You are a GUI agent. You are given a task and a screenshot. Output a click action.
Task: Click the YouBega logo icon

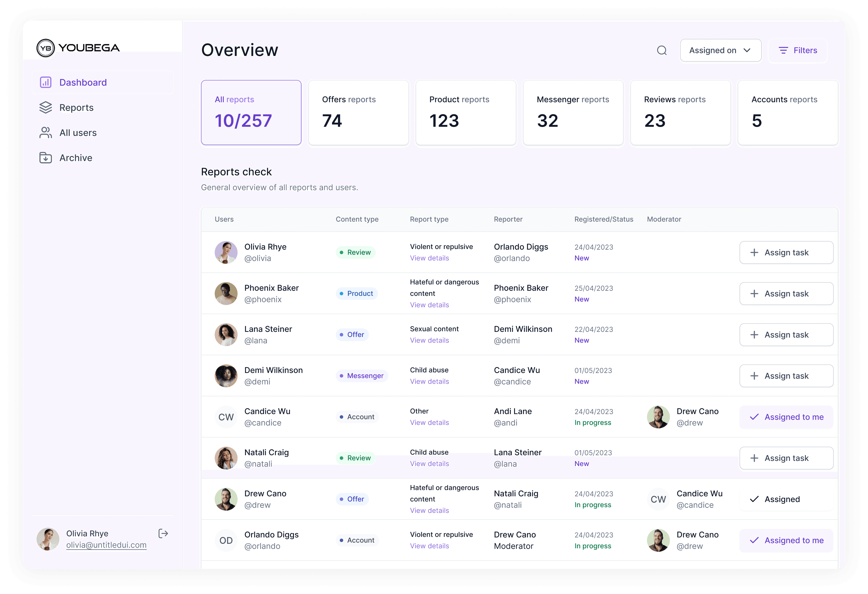[46, 48]
